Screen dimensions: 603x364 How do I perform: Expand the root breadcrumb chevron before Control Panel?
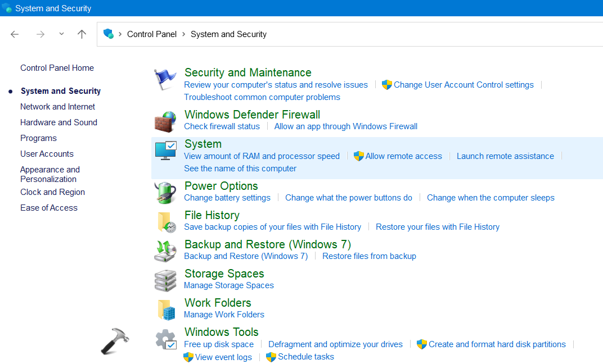[x=120, y=34]
